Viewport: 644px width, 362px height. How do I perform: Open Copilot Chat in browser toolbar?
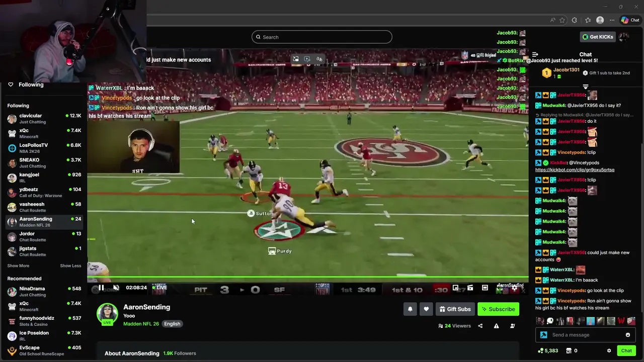630,20
